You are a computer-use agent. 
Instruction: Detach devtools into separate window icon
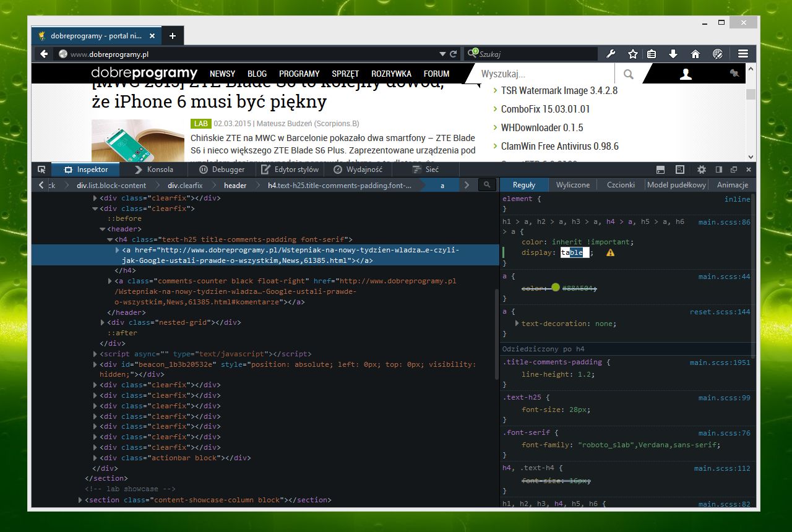click(x=734, y=169)
